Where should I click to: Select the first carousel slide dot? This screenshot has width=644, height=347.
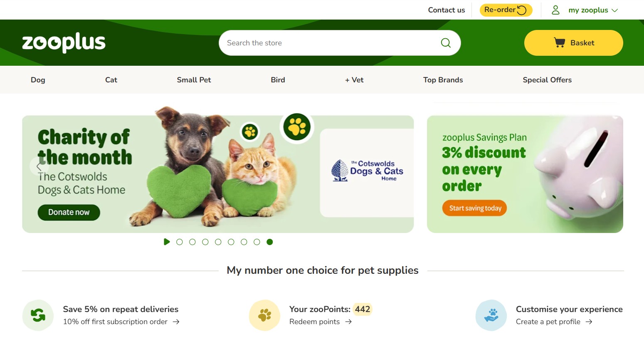tap(180, 242)
